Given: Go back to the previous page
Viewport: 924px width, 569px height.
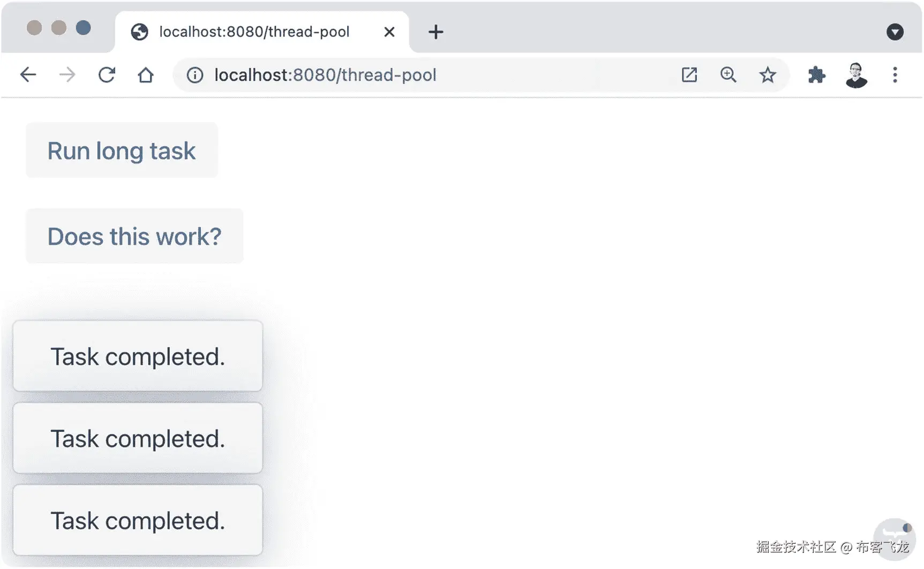Looking at the screenshot, I should click(28, 75).
